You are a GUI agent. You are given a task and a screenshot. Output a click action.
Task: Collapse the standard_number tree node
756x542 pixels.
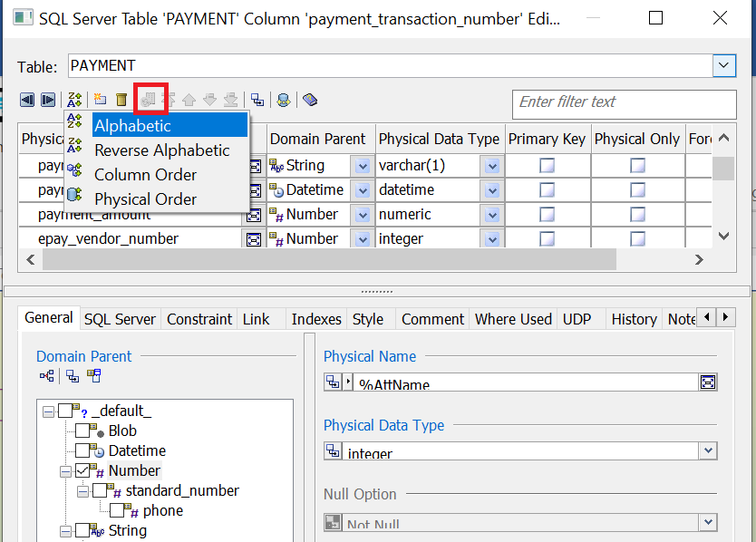tap(83, 490)
